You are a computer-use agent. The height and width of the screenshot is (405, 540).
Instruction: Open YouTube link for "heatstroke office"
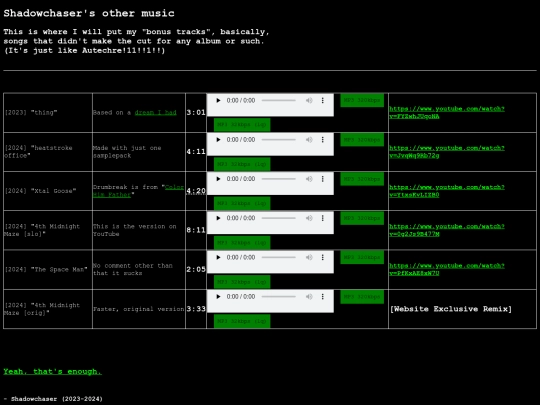447,152
